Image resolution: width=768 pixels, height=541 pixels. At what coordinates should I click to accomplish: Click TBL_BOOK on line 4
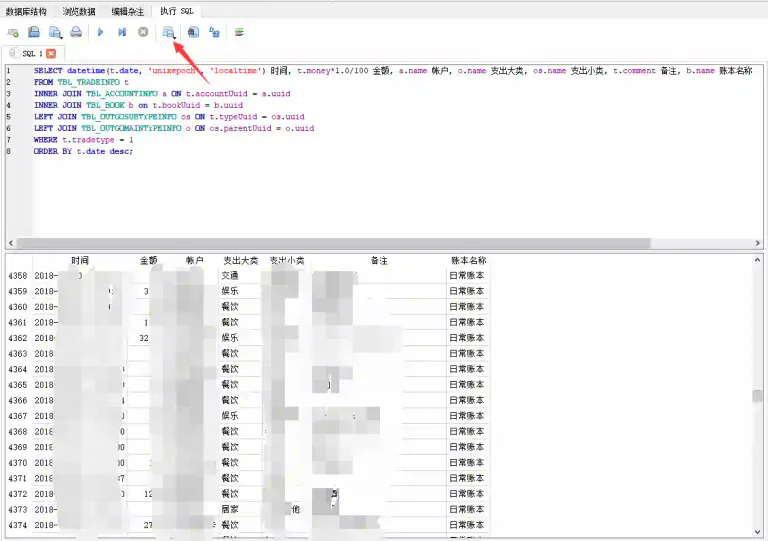[x=105, y=105]
